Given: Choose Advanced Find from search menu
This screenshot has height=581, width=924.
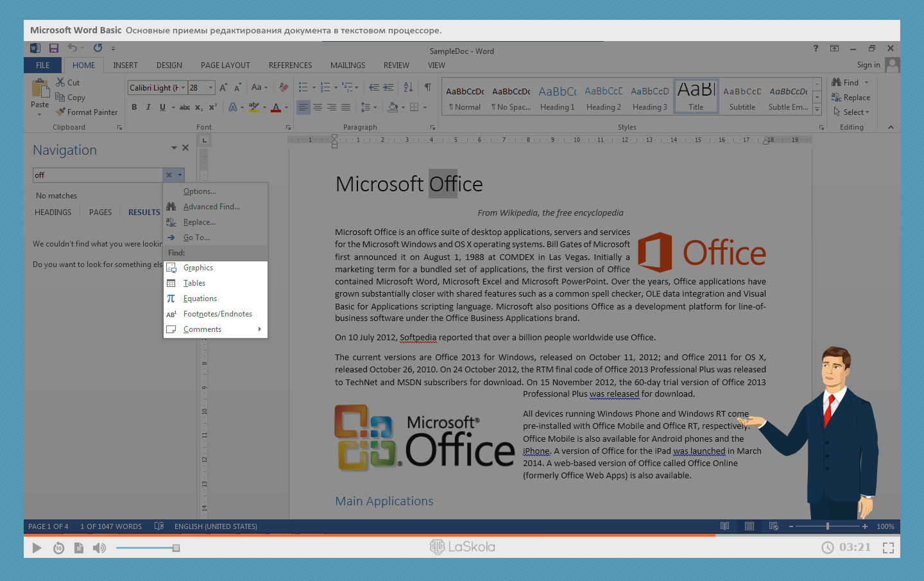Looking at the screenshot, I should 211,207.
